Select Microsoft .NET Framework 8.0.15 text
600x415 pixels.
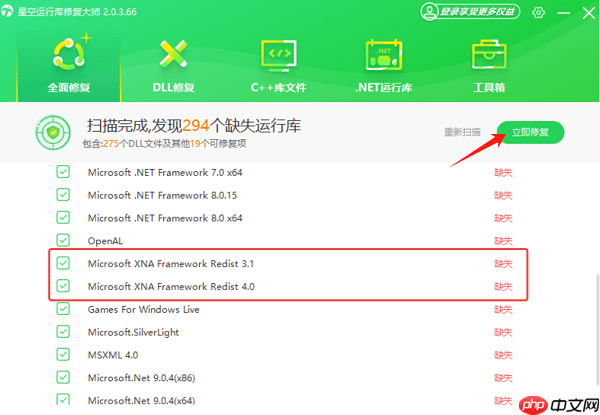[162, 195]
